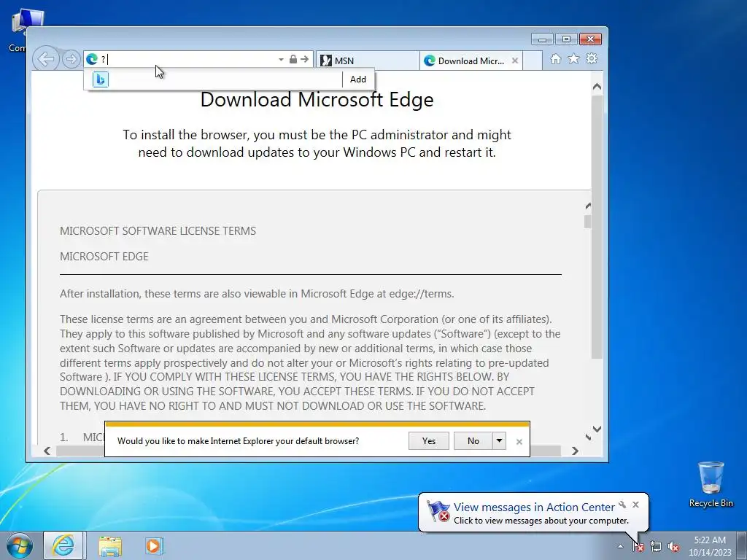
Task: Click horizontal scrollbar right arrow
Action: click(575, 451)
